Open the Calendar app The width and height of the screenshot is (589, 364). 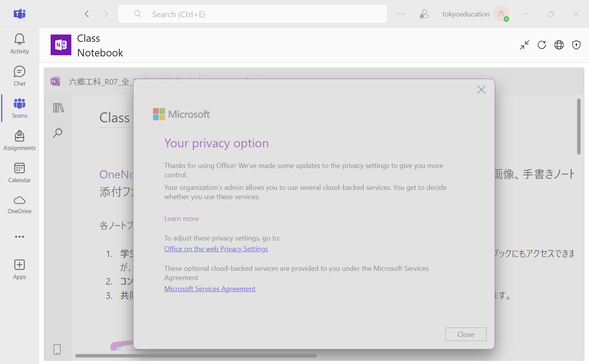(20, 173)
